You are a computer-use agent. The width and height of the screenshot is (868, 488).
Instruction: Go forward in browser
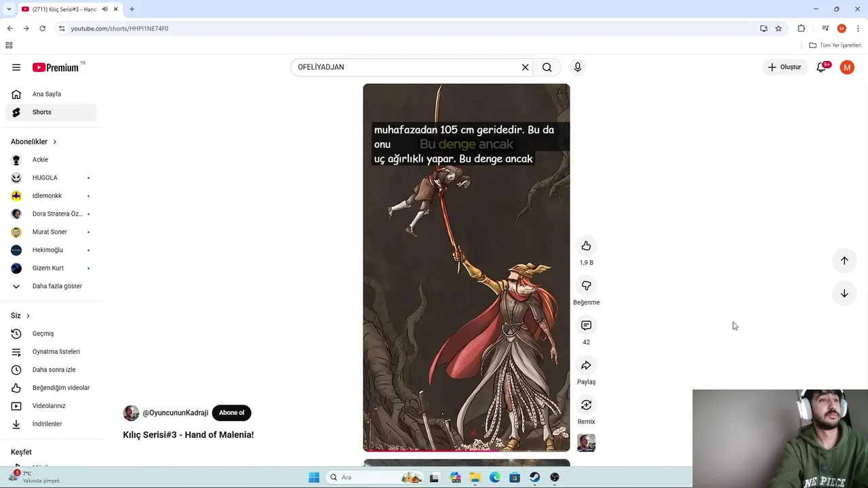coord(26,28)
